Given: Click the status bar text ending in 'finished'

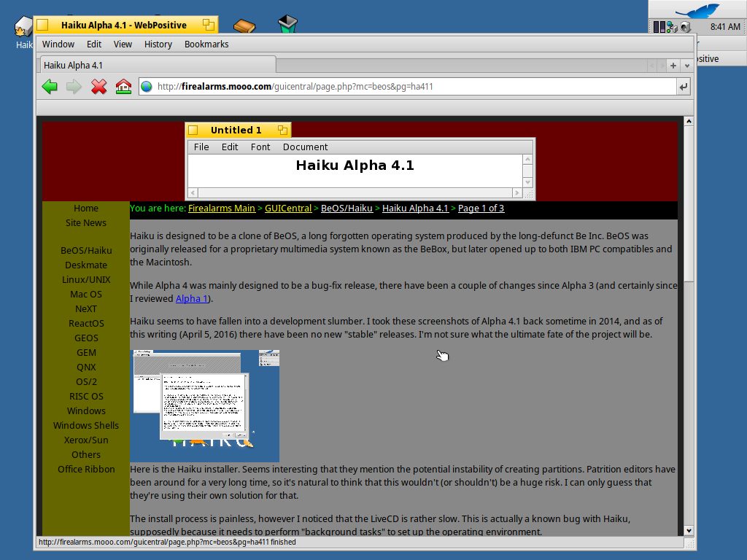Looking at the screenshot, I should [167, 542].
